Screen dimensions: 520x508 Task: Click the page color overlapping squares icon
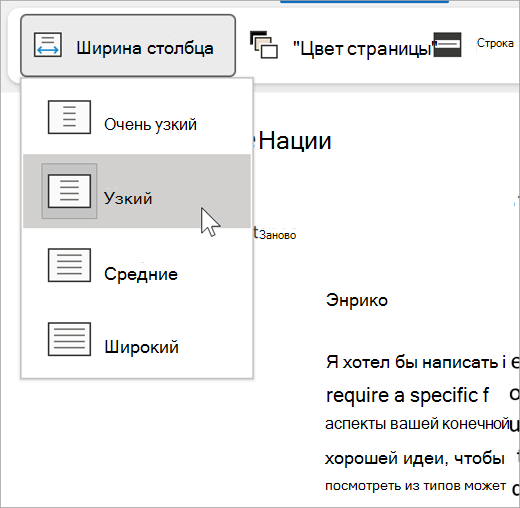264,45
